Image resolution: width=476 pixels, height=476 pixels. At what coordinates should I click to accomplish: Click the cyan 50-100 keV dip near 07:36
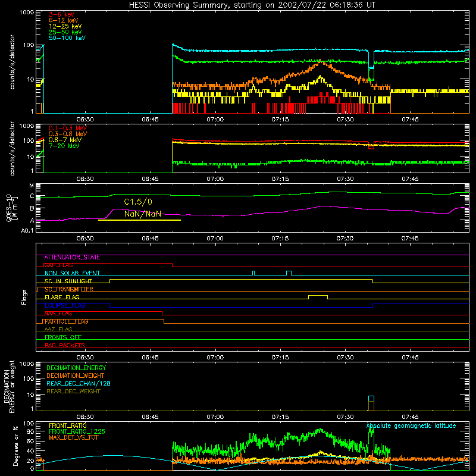tap(371, 61)
